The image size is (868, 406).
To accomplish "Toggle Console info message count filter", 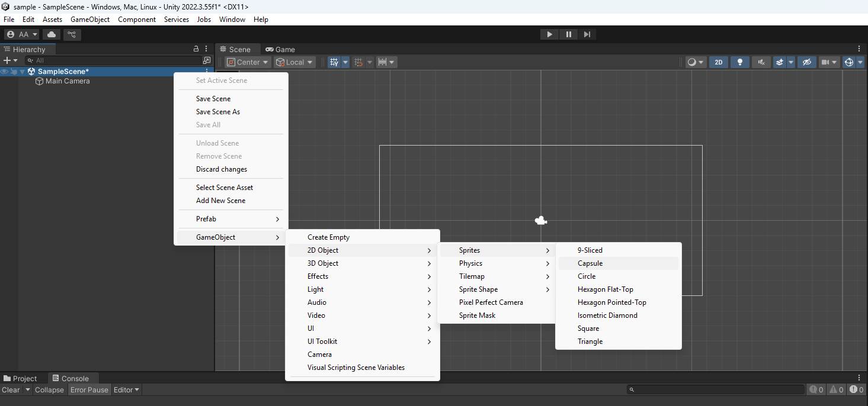I will [816, 389].
